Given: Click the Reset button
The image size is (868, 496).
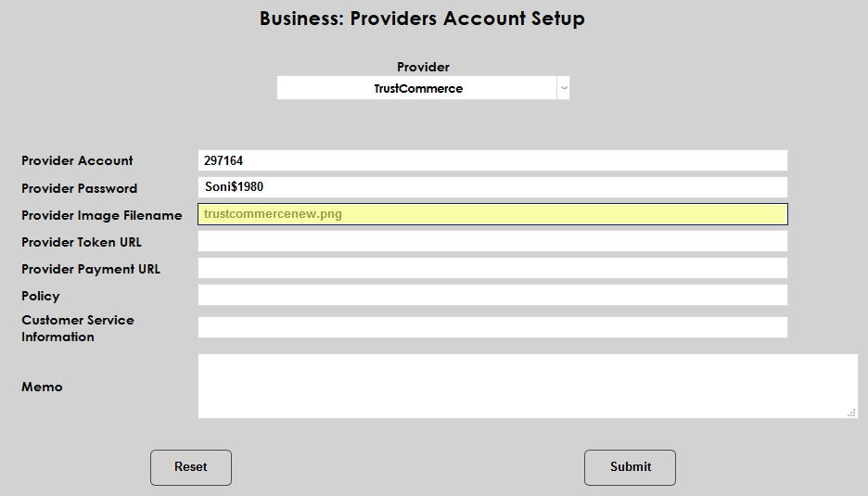Looking at the screenshot, I should [x=191, y=467].
